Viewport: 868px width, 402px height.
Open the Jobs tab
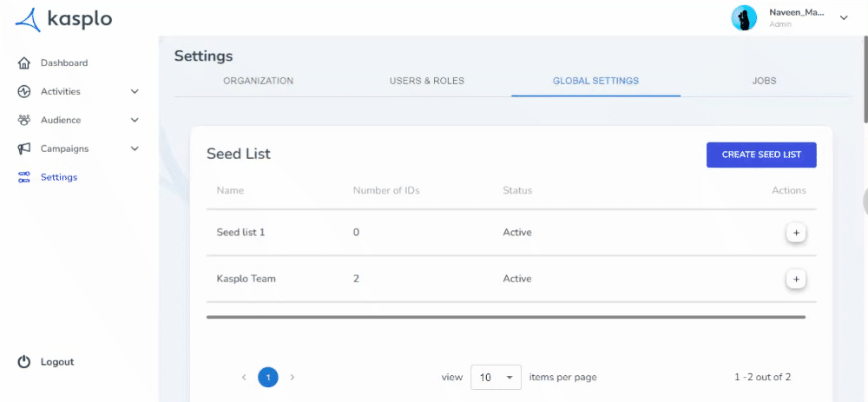(x=764, y=82)
